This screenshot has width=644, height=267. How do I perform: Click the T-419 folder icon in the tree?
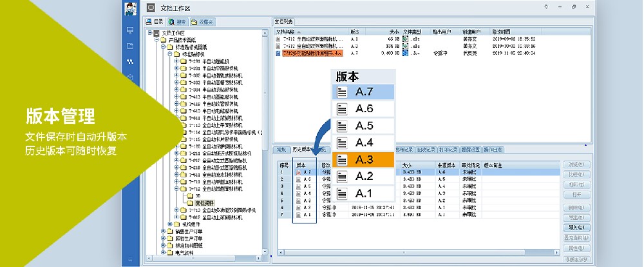click(183, 104)
